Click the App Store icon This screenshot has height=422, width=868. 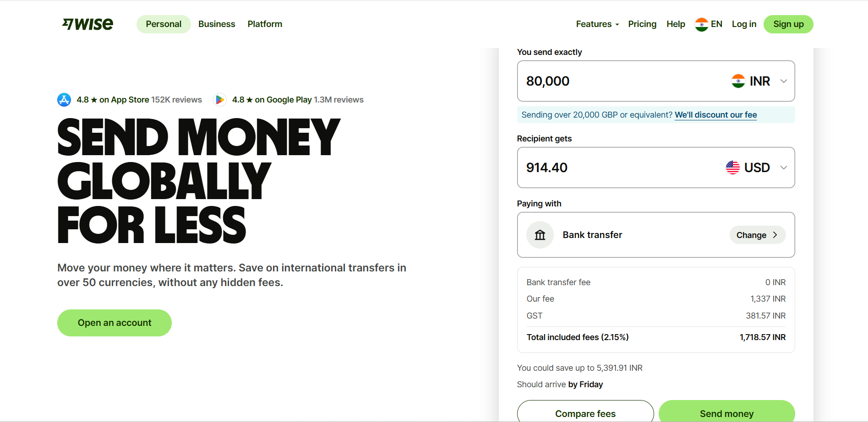click(x=64, y=100)
